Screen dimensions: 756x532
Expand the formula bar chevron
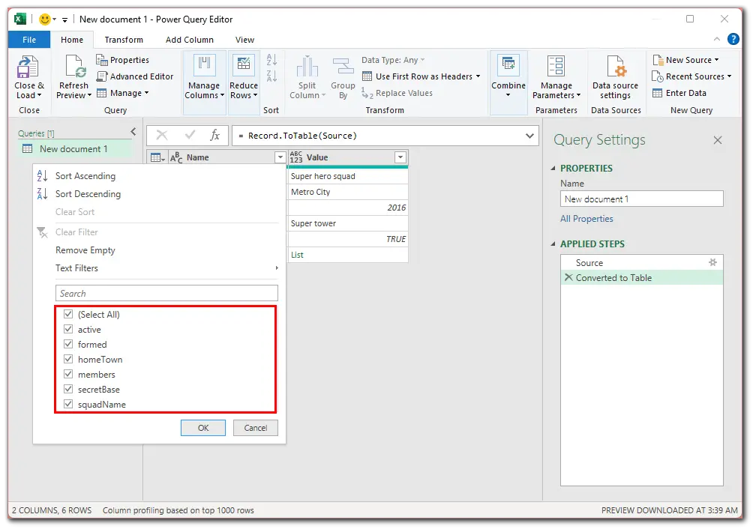pyautogui.click(x=529, y=136)
